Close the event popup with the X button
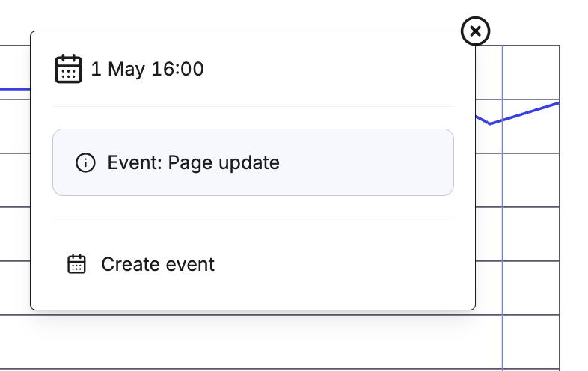588x371 pixels. click(475, 31)
